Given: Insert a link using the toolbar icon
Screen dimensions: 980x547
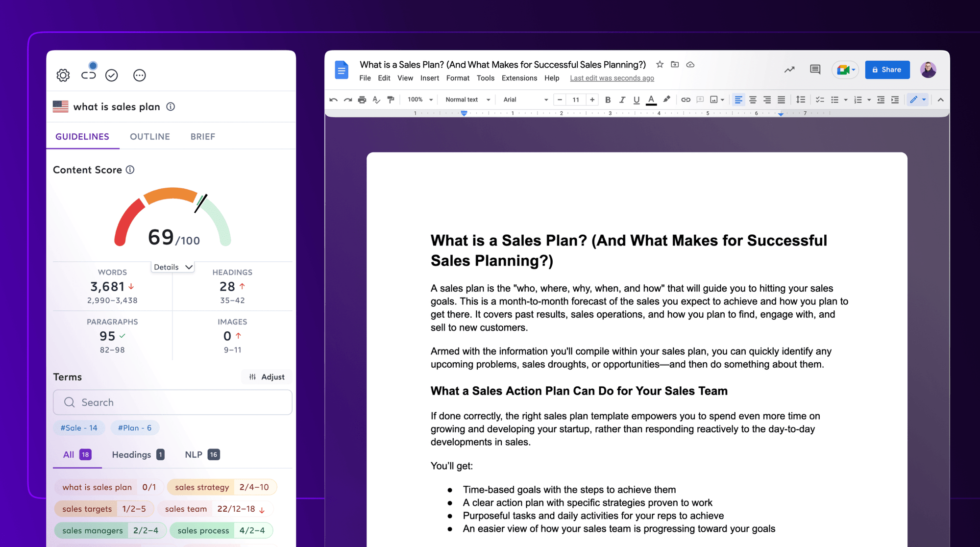Looking at the screenshot, I should point(686,99).
